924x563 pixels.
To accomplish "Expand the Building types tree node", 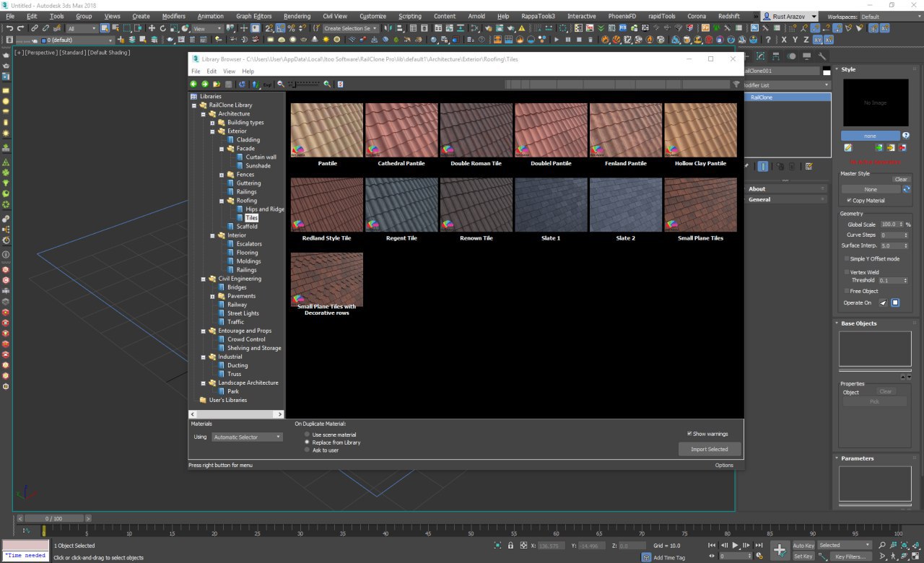I will (x=212, y=123).
